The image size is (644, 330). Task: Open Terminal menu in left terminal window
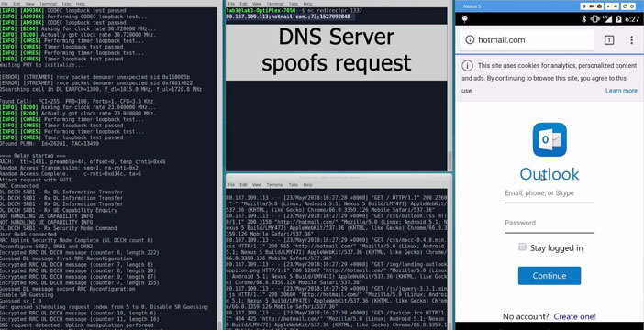tap(48, 4)
